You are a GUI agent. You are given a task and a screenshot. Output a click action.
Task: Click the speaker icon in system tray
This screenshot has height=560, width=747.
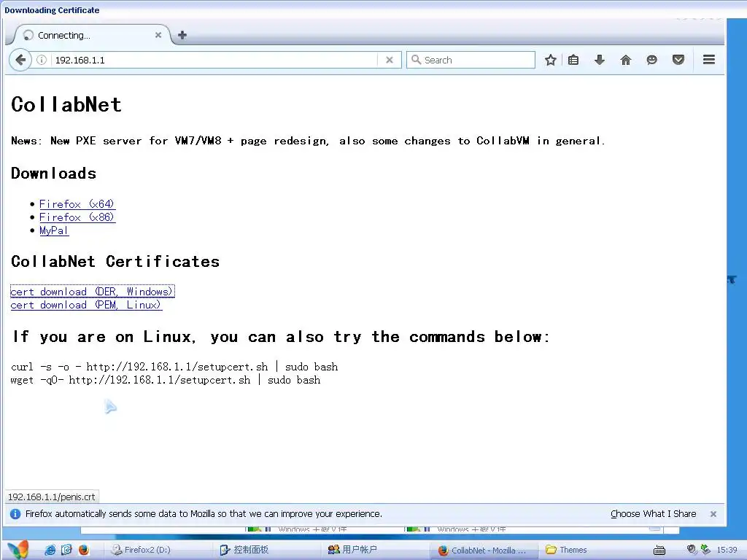point(692,550)
